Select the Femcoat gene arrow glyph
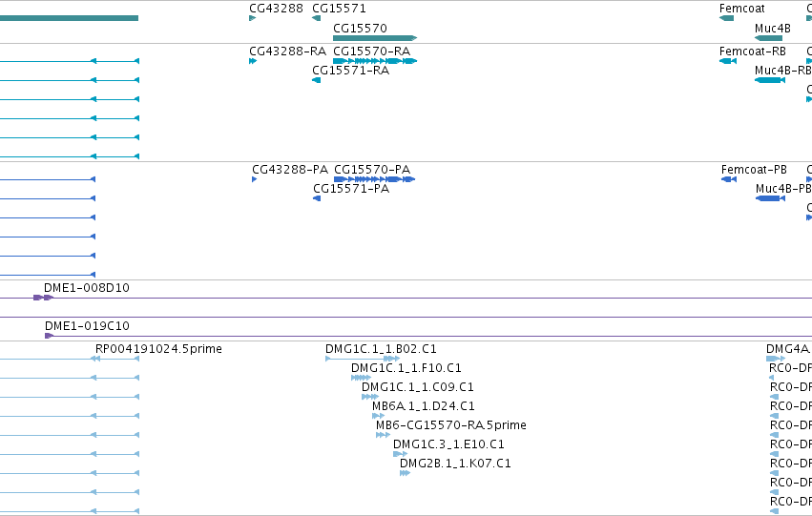The height and width of the screenshot is (516, 812). [x=726, y=18]
